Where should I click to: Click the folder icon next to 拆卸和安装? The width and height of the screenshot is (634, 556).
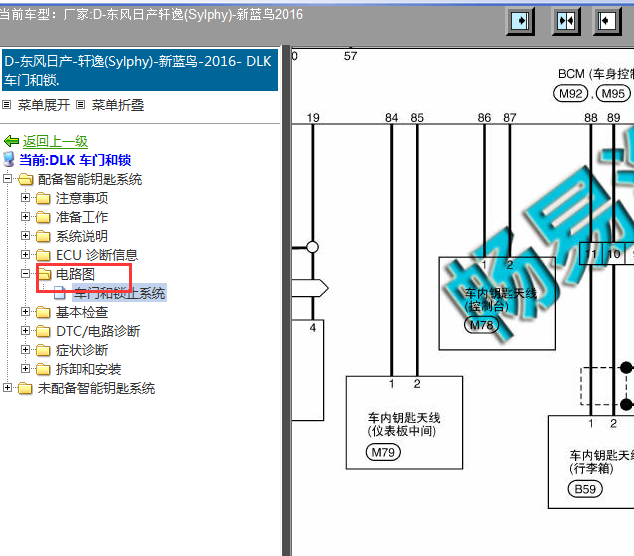(x=43, y=369)
